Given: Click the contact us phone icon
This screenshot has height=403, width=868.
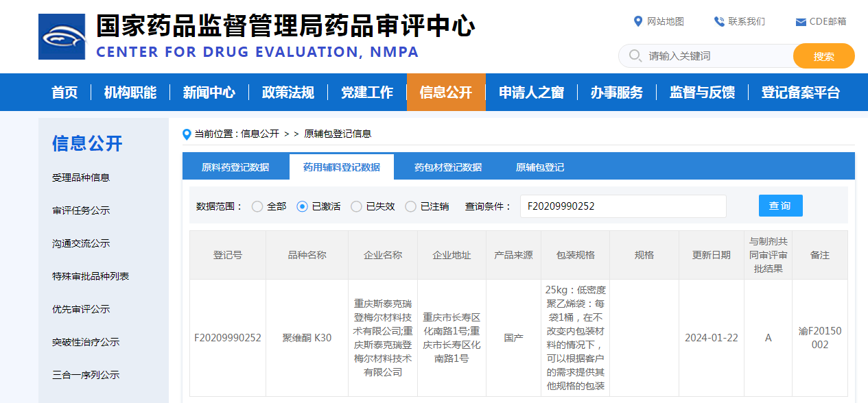Looking at the screenshot, I should [x=719, y=21].
